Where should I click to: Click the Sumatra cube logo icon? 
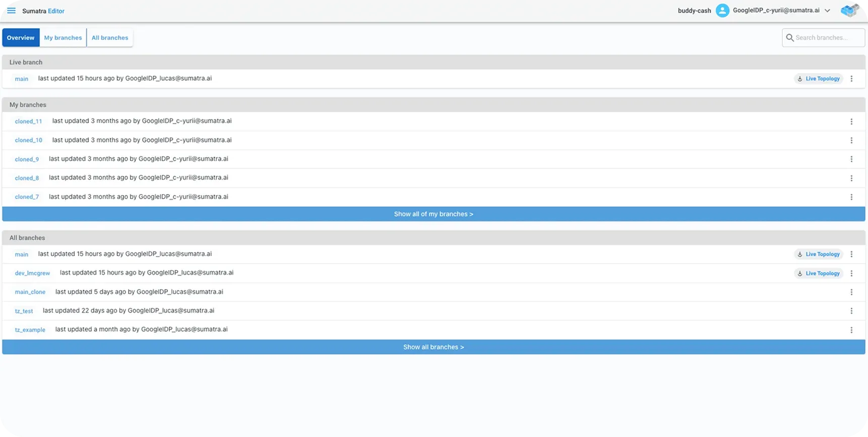(850, 11)
